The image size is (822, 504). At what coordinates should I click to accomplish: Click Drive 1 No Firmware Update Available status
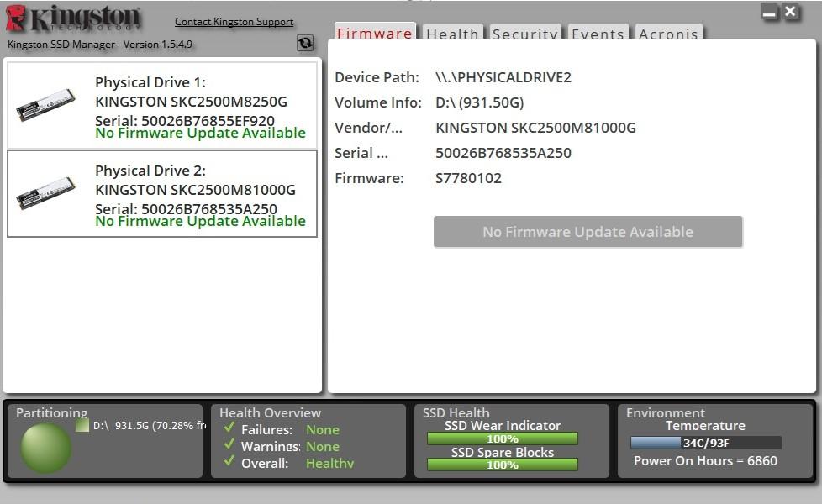coord(200,133)
